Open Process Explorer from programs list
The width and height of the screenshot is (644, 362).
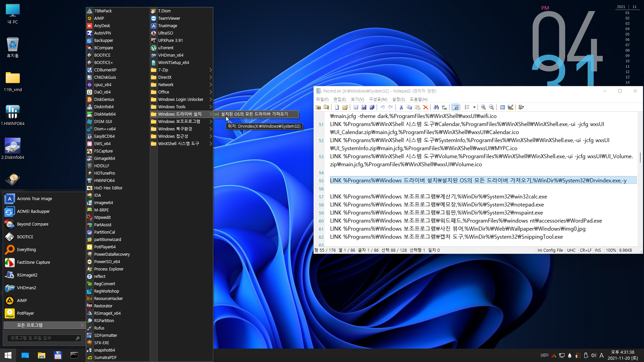point(117,269)
